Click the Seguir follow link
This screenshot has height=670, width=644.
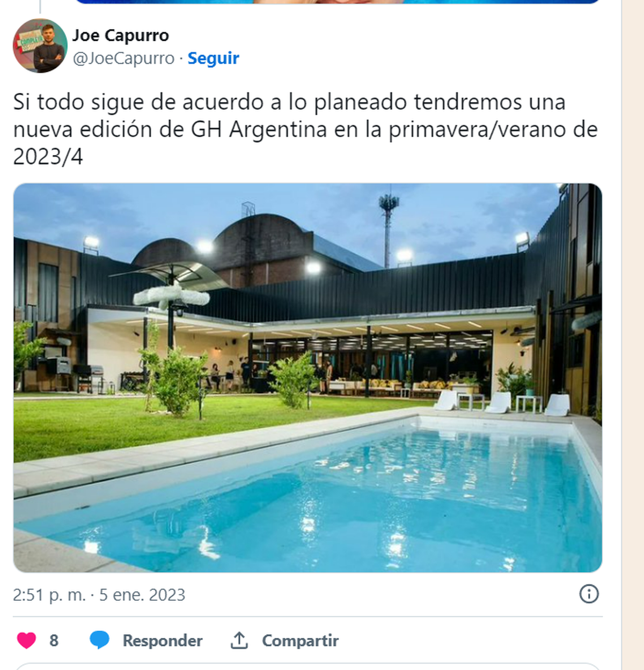(x=213, y=58)
